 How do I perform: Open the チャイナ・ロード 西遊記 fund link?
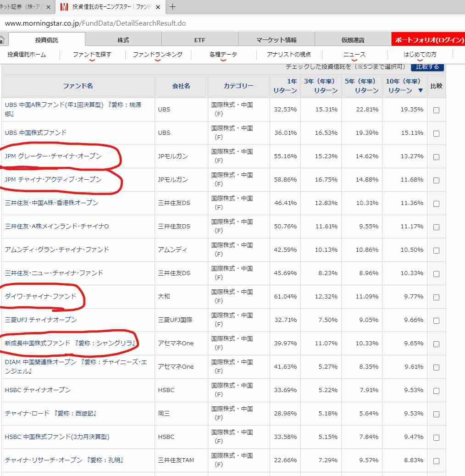pos(51,413)
